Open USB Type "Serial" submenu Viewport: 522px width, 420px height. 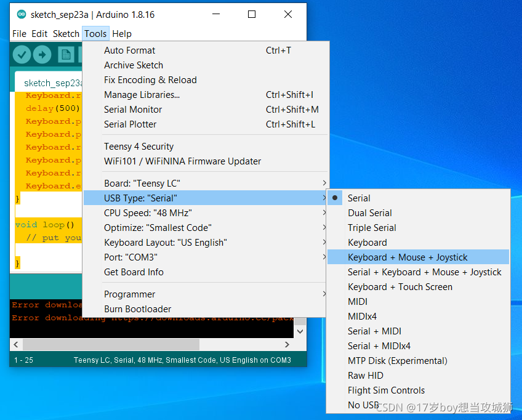(x=205, y=198)
